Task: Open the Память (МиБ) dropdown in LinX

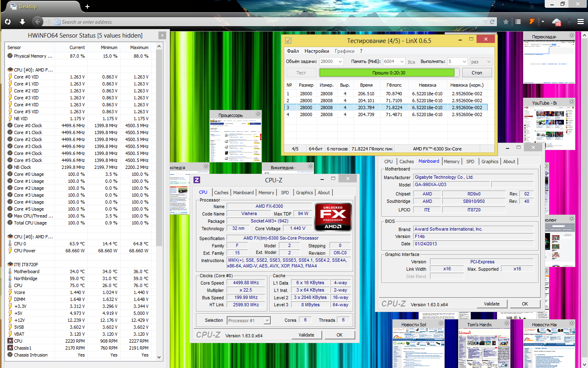Action: click(x=402, y=62)
